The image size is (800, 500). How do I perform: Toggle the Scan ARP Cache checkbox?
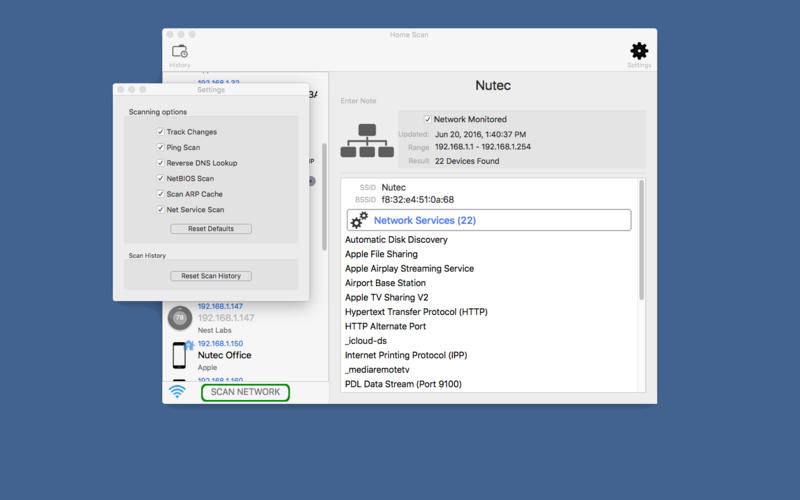[x=160, y=194]
